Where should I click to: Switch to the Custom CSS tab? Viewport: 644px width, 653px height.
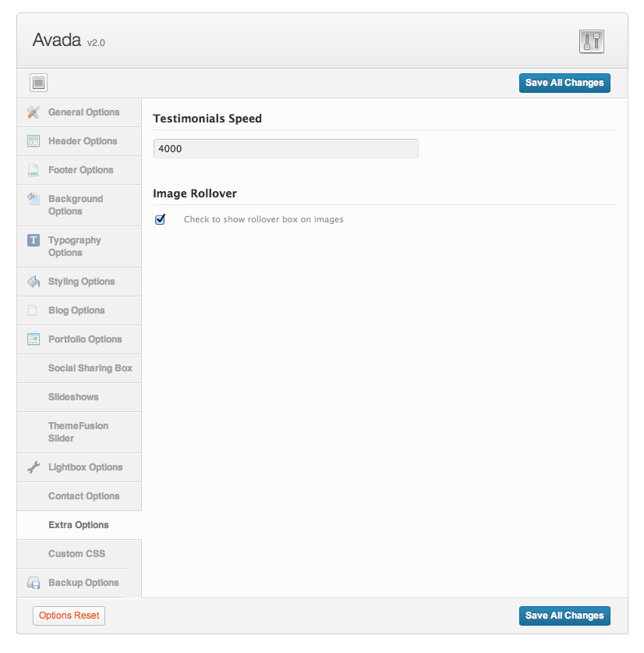coord(76,554)
